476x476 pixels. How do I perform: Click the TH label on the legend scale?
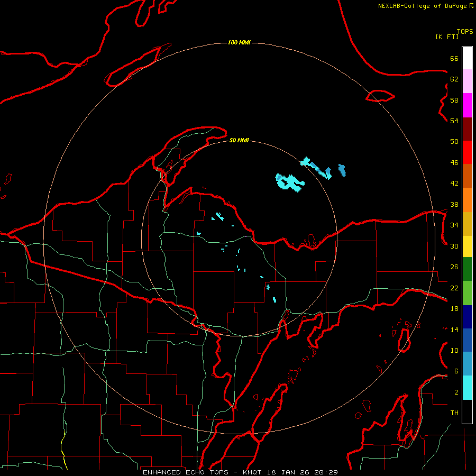[454, 413]
